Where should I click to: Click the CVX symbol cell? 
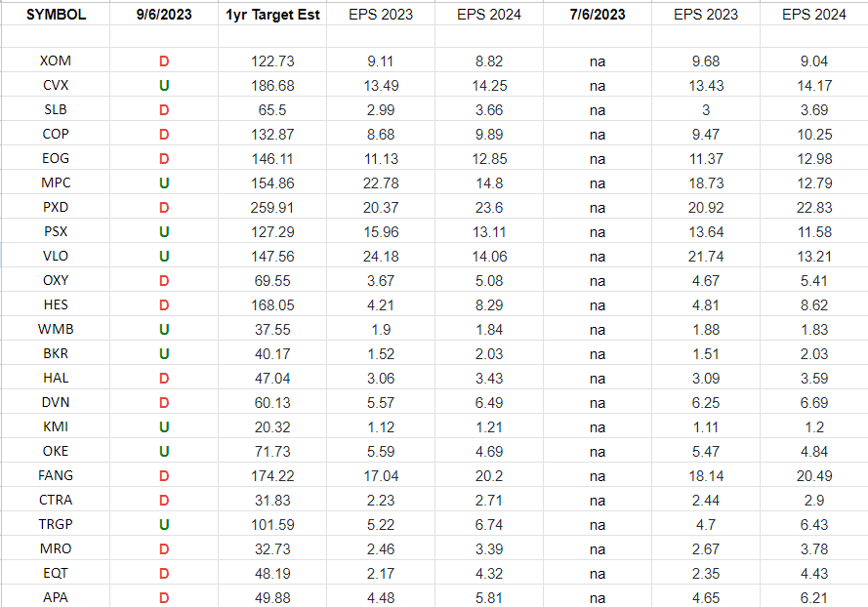tap(56, 85)
